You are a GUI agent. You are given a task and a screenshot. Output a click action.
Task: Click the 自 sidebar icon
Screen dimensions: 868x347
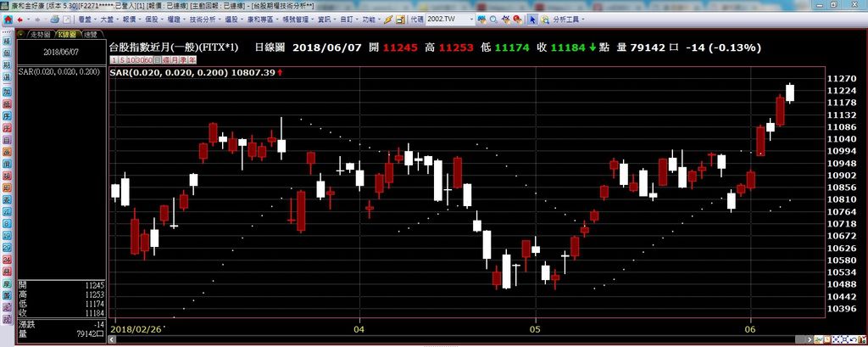point(7,140)
